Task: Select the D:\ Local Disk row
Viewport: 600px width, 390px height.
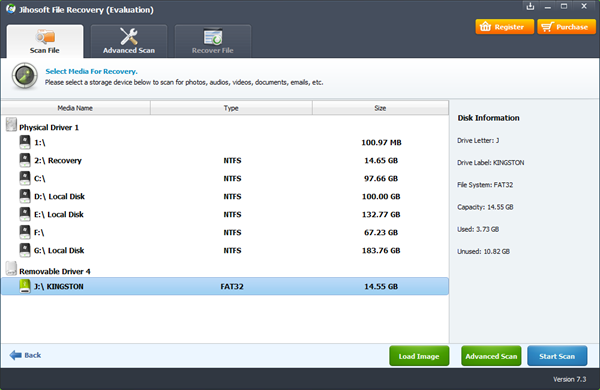Action: tap(225, 196)
